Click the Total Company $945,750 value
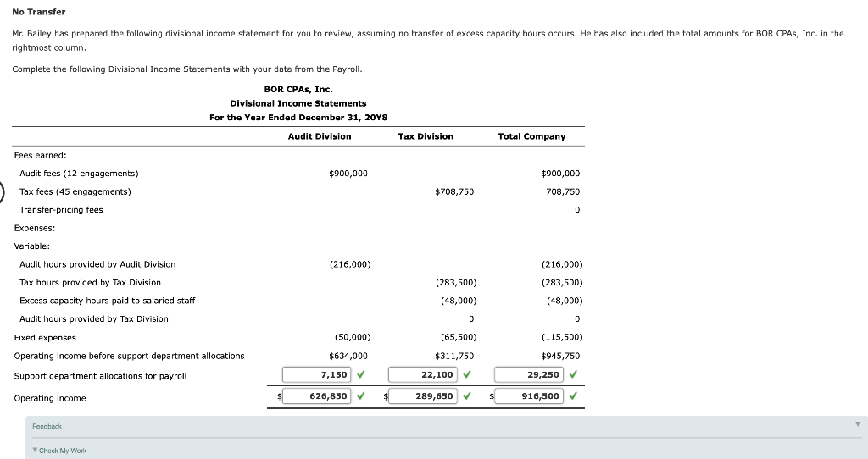Screen dimensions: 868x459 point(560,357)
